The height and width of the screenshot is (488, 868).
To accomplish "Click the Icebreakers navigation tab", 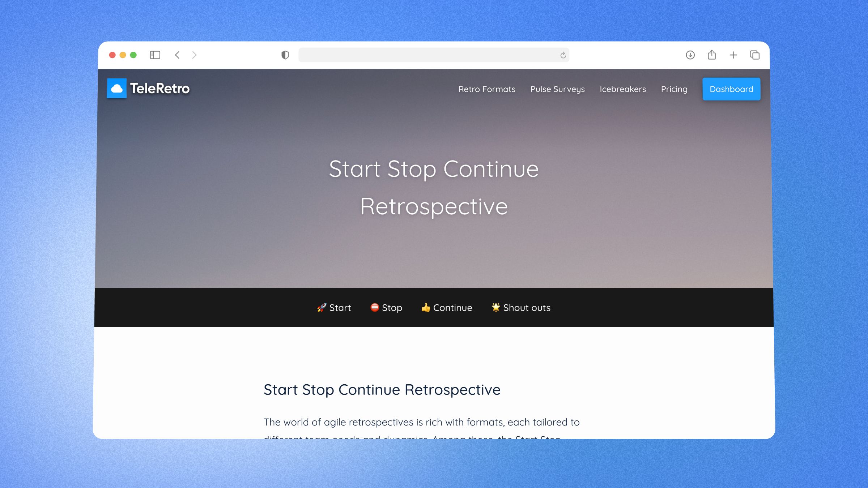I will click(x=623, y=89).
